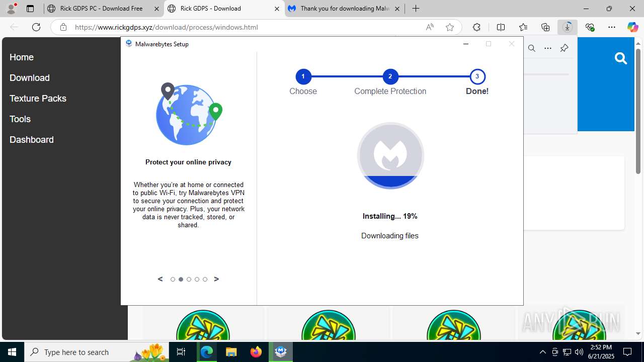Select first carousel dot in Malwarebytes Setup
The image size is (644, 362).
click(173, 279)
